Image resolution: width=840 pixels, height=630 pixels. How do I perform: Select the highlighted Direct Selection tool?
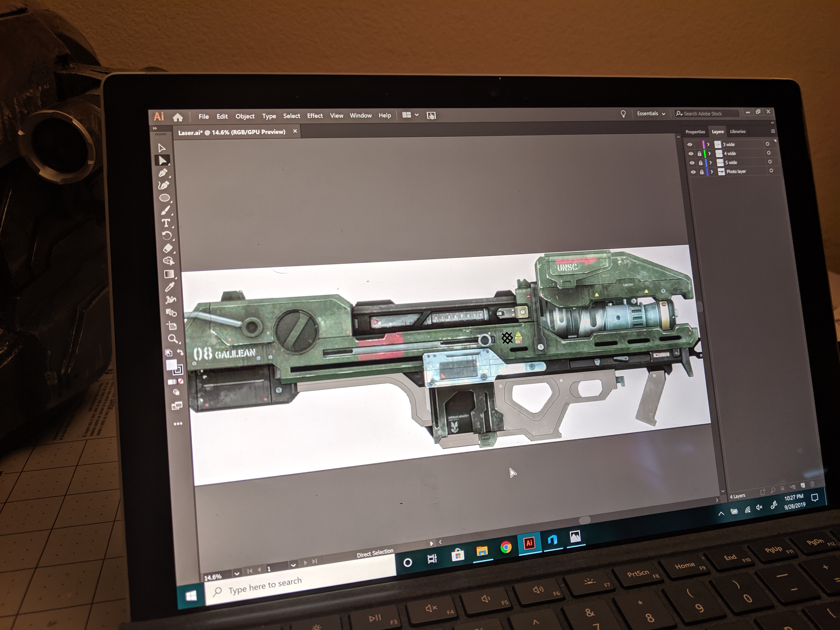pos(162,161)
